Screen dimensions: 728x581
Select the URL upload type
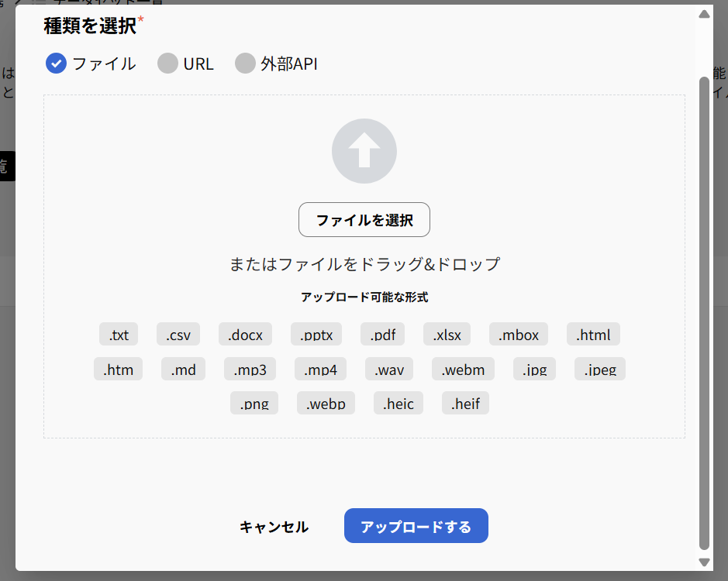pyautogui.click(x=167, y=64)
